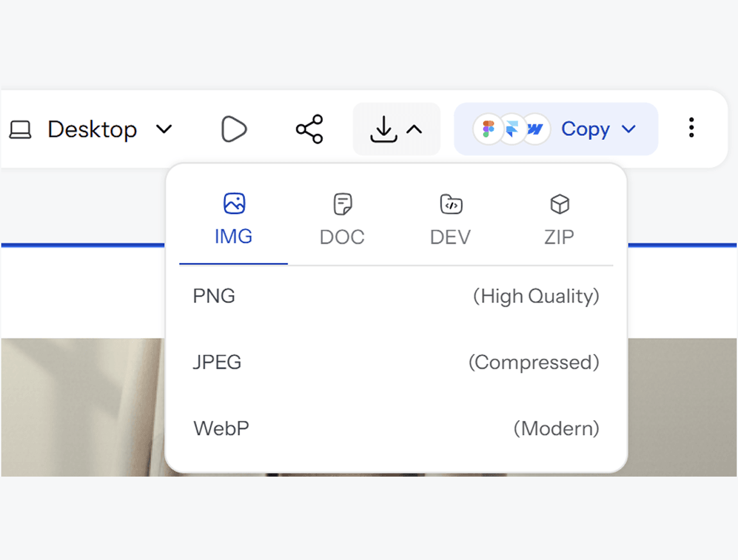The height and width of the screenshot is (560, 738).
Task: Start preview with the play icon
Action: pyautogui.click(x=234, y=129)
